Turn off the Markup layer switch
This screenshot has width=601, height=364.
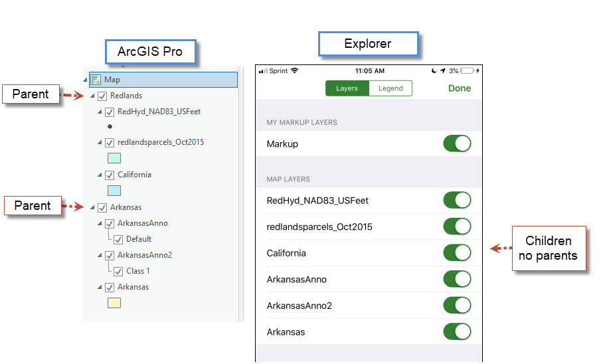[457, 144]
